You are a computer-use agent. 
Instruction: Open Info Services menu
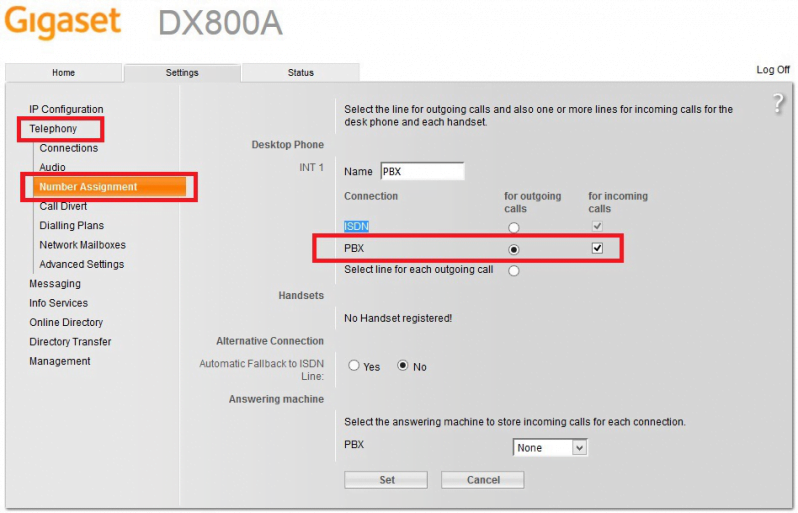(x=59, y=303)
